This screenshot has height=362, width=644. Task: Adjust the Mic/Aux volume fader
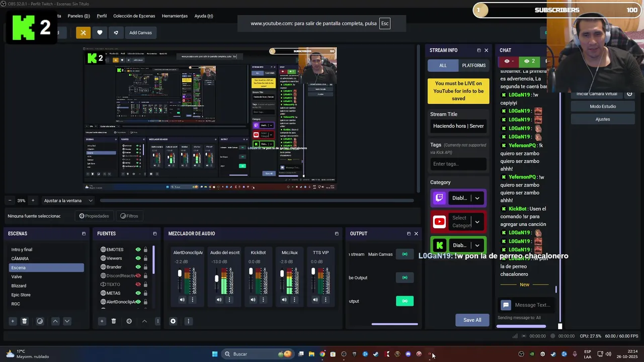tap(282, 274)
